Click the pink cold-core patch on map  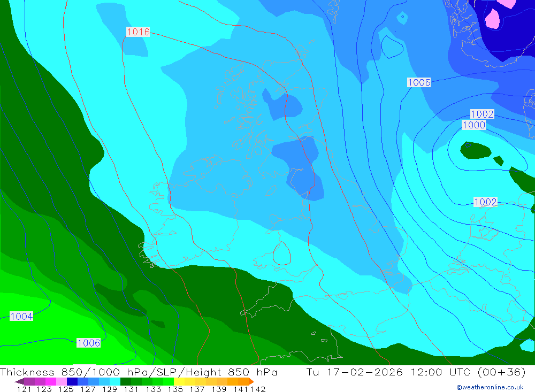[492, 18]
